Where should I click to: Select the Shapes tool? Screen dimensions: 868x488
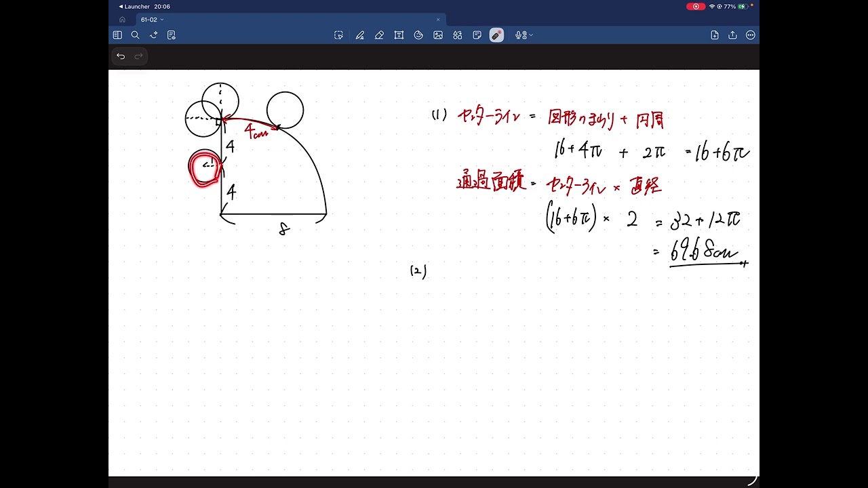[x=418, y=35]
